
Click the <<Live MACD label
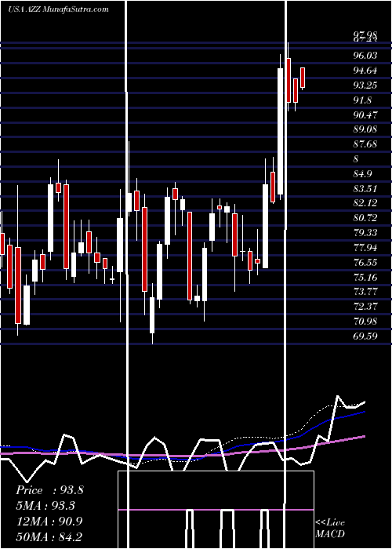pos(330,529)
